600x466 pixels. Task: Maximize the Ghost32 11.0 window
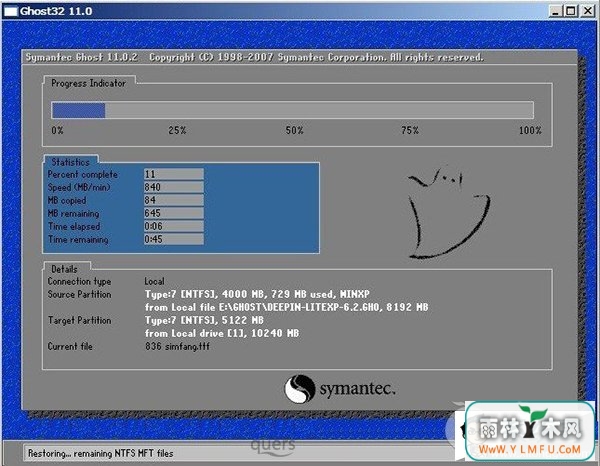pos(571,11)
